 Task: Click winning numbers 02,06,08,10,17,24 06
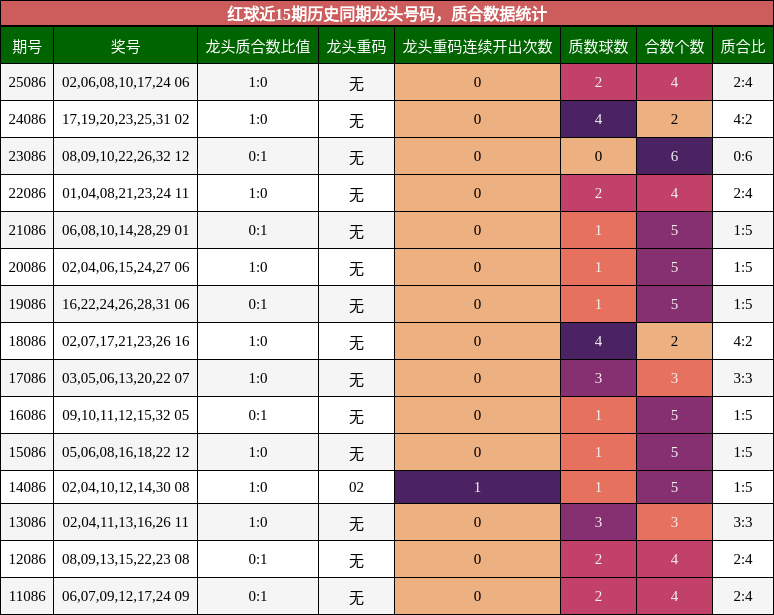125,82
